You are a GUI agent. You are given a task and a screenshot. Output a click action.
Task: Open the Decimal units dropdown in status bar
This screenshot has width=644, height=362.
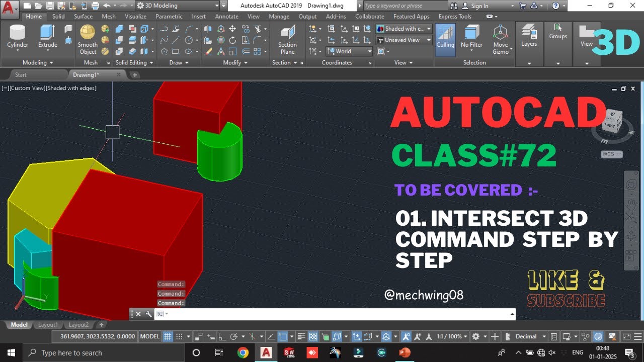(530, 336)
